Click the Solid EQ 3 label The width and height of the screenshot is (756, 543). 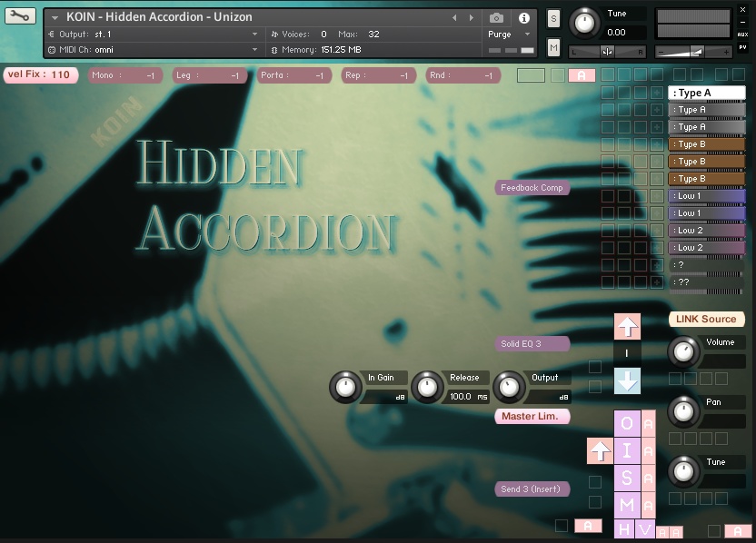pos(532,344)
